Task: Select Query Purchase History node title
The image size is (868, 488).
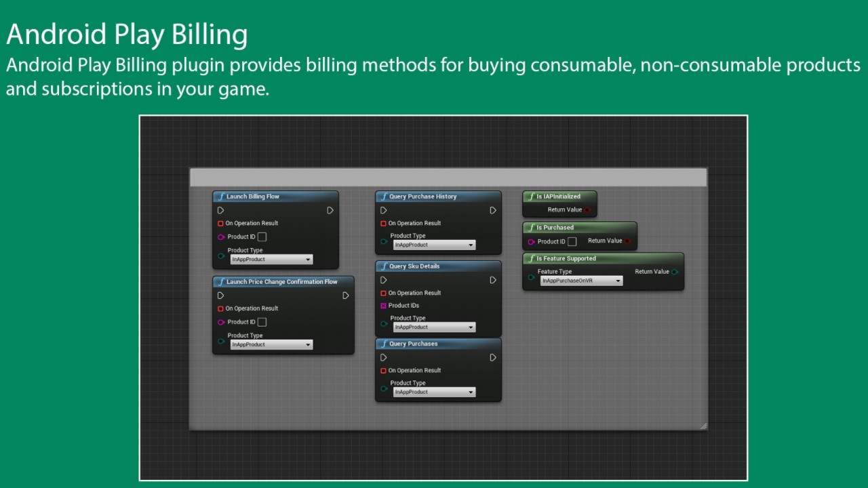Action: click(x=422, y=197)
